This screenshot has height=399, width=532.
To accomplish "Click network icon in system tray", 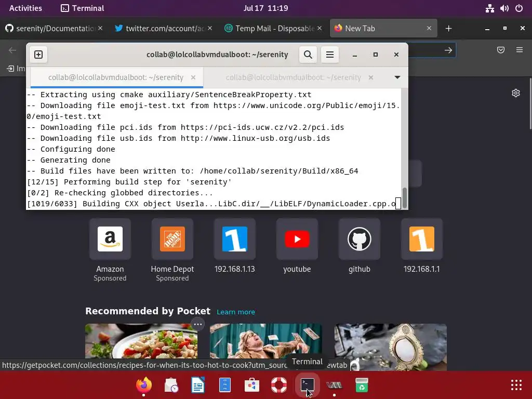I will tap(489, 8).
